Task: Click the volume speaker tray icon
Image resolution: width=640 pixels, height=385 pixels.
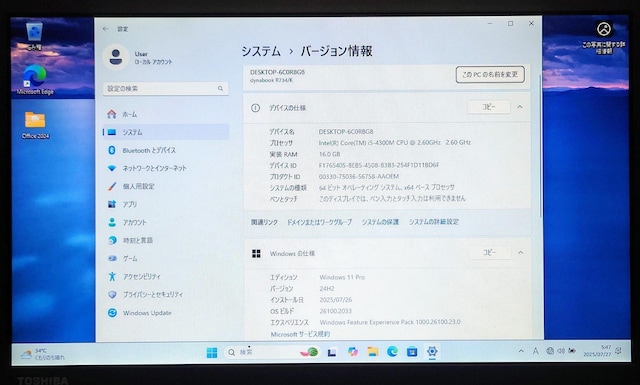Action: (x=561, y=351)
